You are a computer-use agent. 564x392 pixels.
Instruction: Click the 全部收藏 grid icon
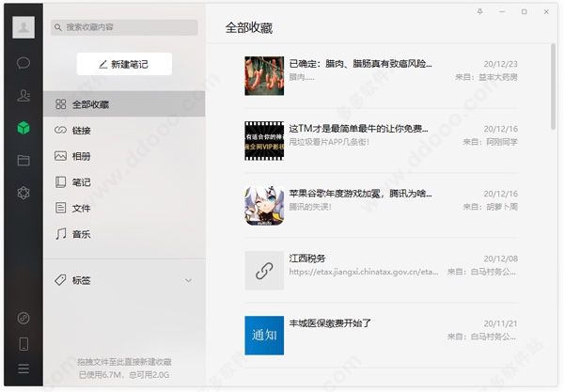[60, 104]
